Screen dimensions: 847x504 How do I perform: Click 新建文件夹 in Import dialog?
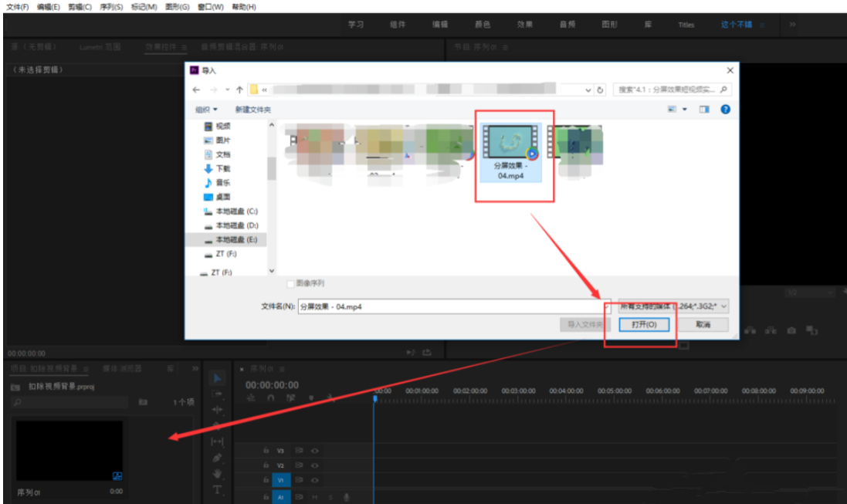252,110
